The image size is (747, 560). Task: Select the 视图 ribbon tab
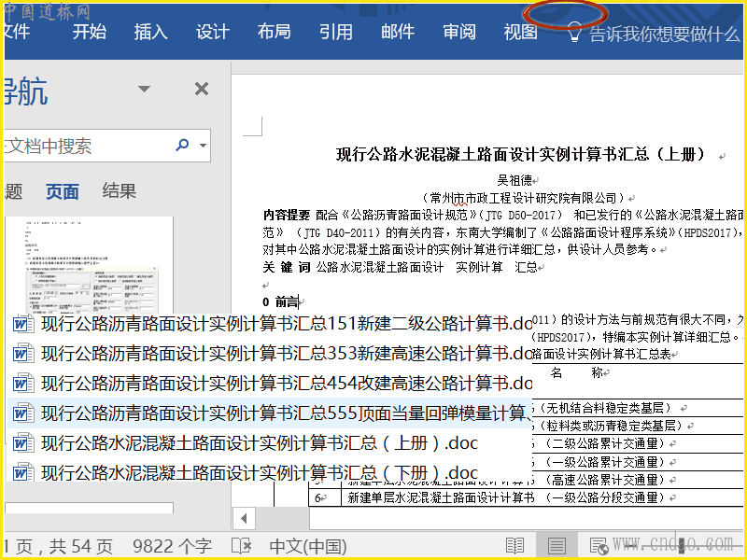click(x=521, y=32)
